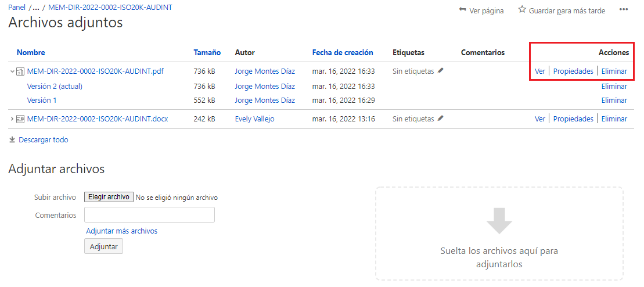
Task: Click the star icon Guardar para más tarde
Action: pos(522,9)
